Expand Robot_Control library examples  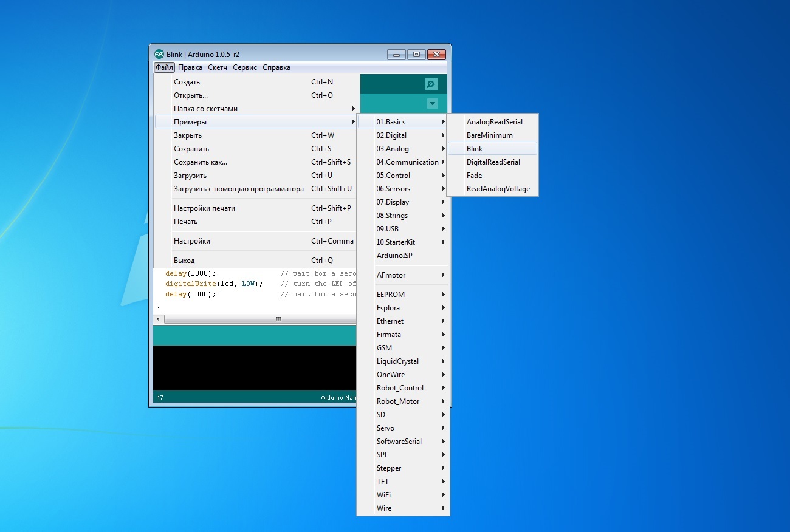pyautogui.click(x=403, y=388)
